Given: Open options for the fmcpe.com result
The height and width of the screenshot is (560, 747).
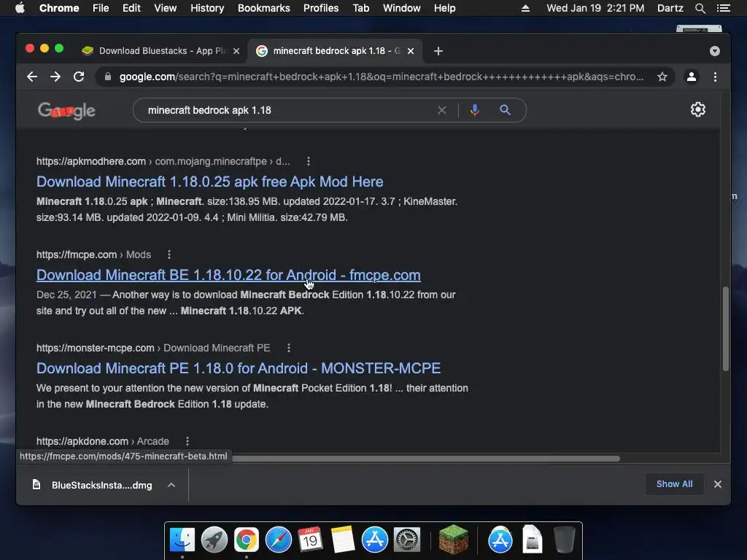Looking at the screenshot, I should [169, 254].
